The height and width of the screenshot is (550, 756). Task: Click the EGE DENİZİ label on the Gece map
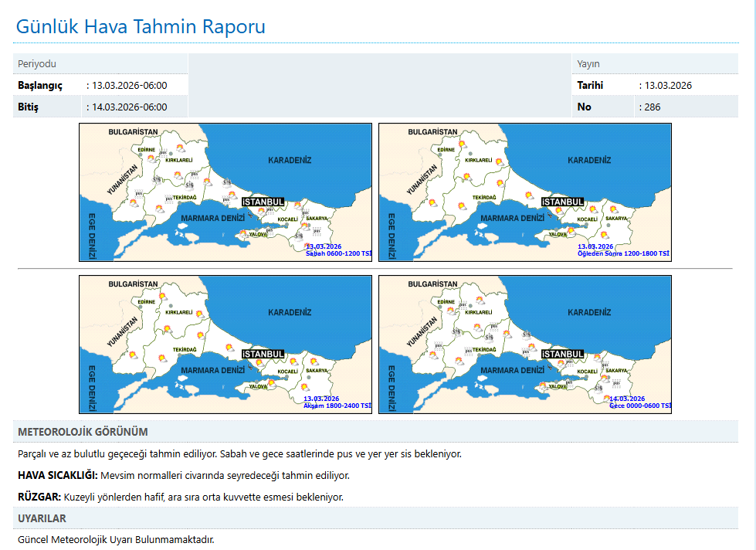(392, 389)
